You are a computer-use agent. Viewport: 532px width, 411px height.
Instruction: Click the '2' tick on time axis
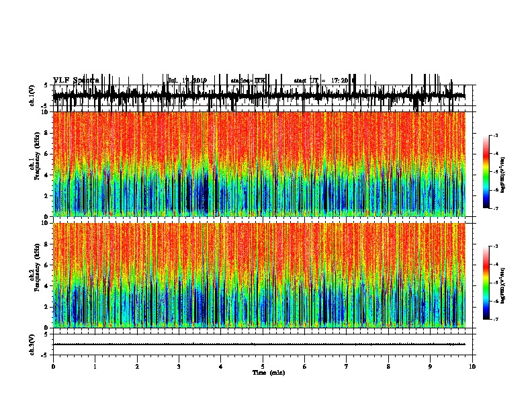point(137,367)
